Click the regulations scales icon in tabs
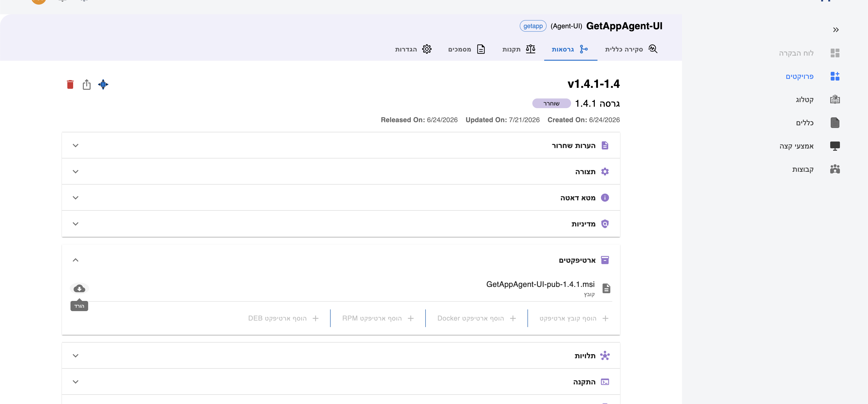Image resolution: width=868 pixels, height=404 pixels. point(531,49)
